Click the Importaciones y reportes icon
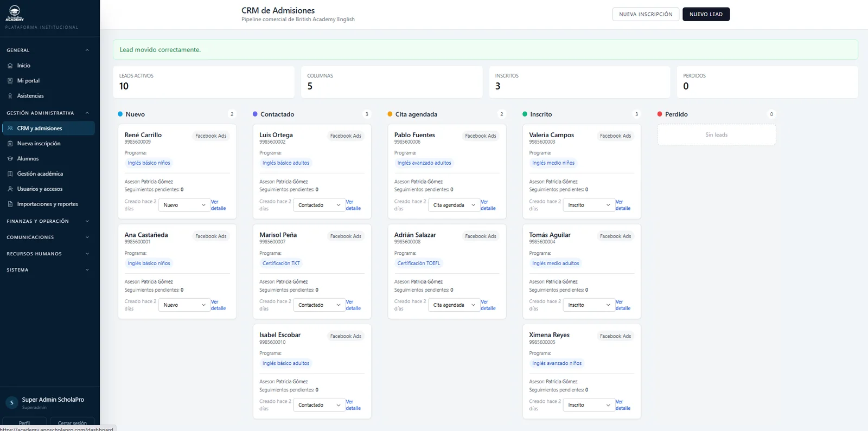The width and height of the screenshot is (868, 431). pos(10,204)
